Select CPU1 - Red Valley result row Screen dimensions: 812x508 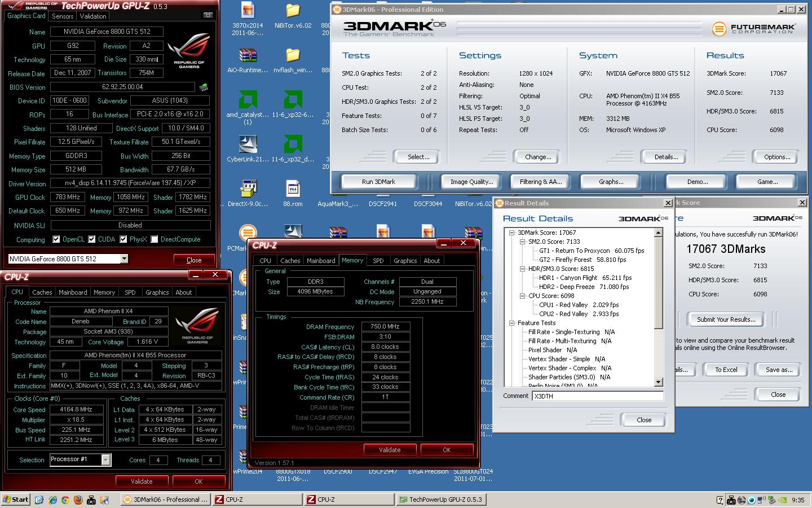pos(579,305)
